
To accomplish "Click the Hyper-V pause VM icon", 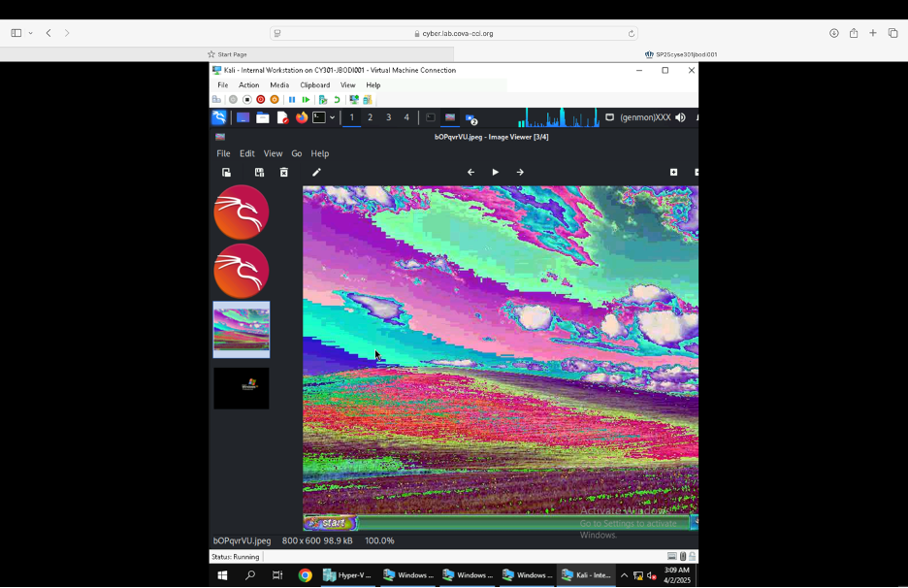I will (292, 99).
